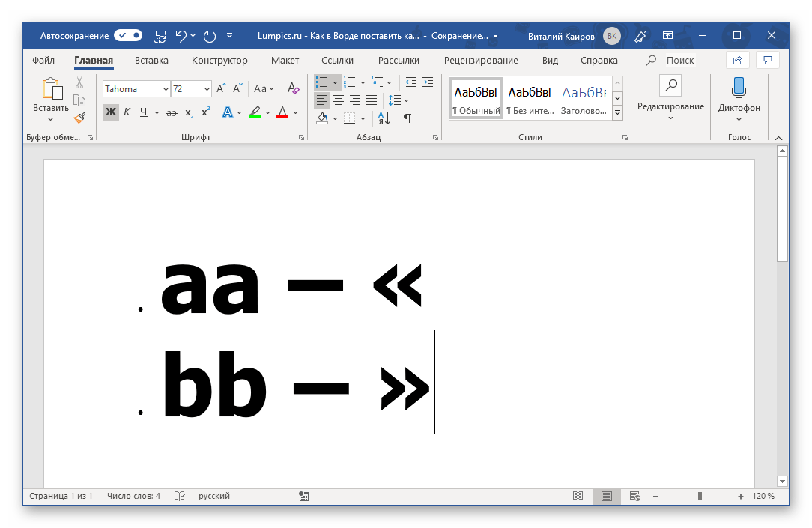812x528 pixels.
Task: Align text left
Action: pos(321,100)
